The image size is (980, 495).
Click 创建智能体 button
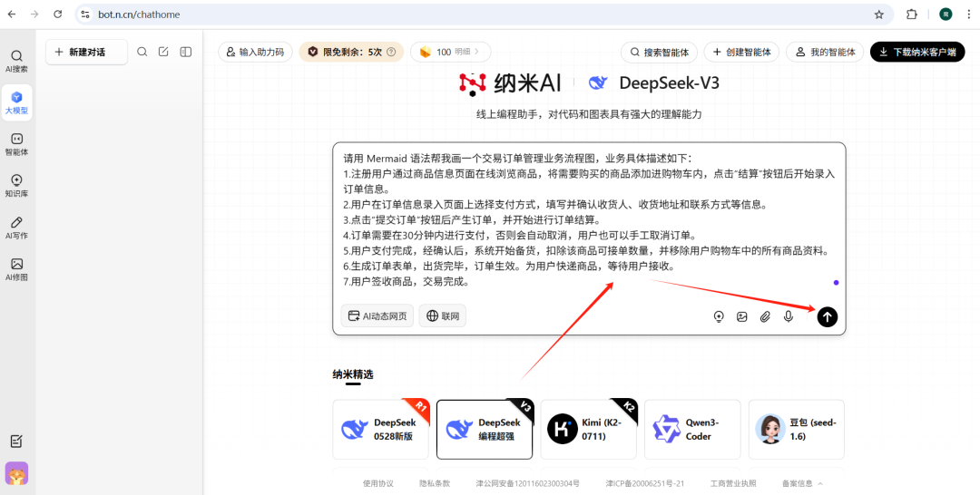coord(742,52)
